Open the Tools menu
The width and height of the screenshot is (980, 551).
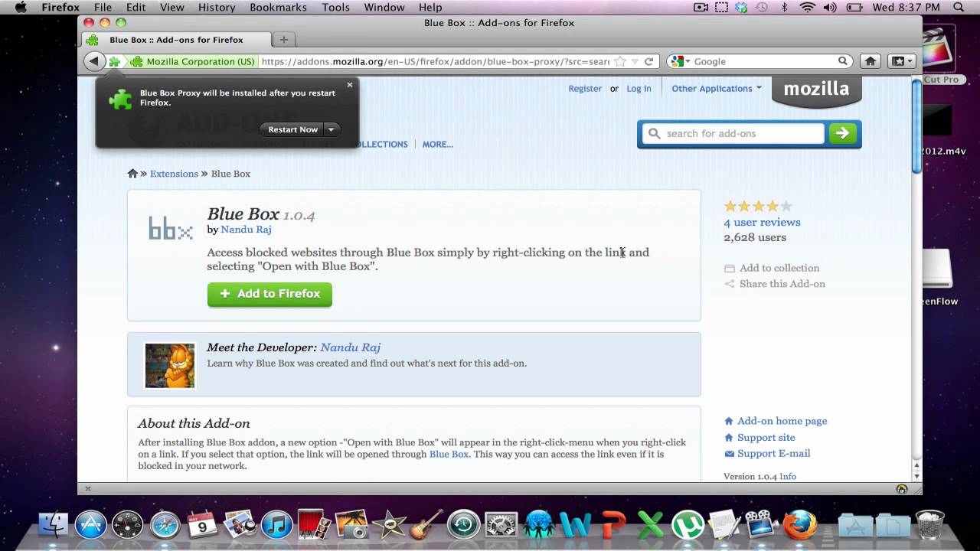click(x=335, y=8)
